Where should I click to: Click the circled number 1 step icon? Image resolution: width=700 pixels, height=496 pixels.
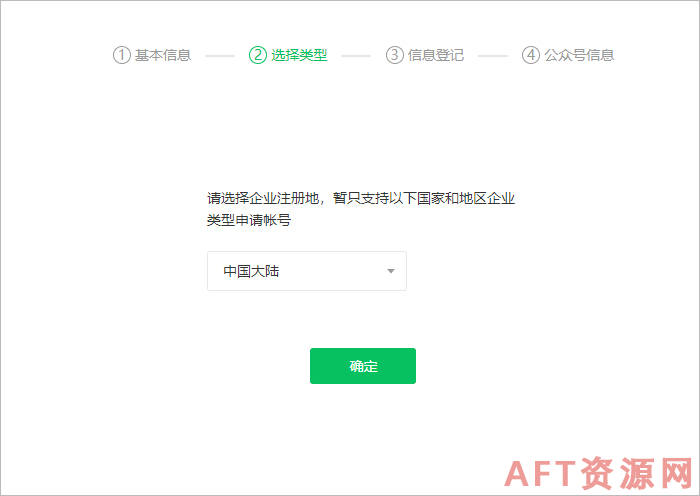tap(121, 55)
